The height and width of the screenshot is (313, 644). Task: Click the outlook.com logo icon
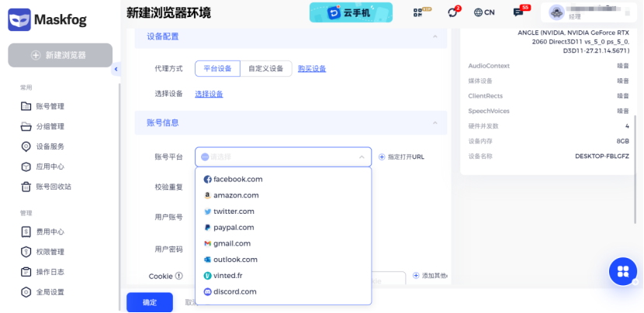click(x=207, y=260)
